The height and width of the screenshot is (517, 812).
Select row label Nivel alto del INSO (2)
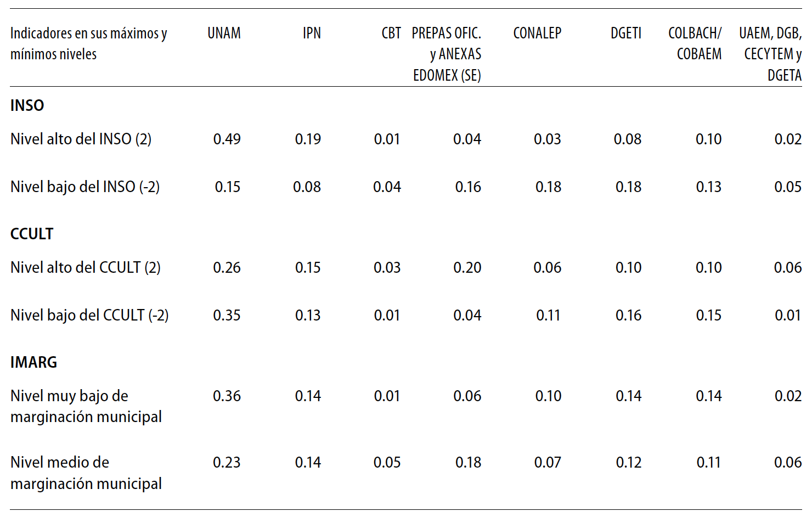pos(81,139)
